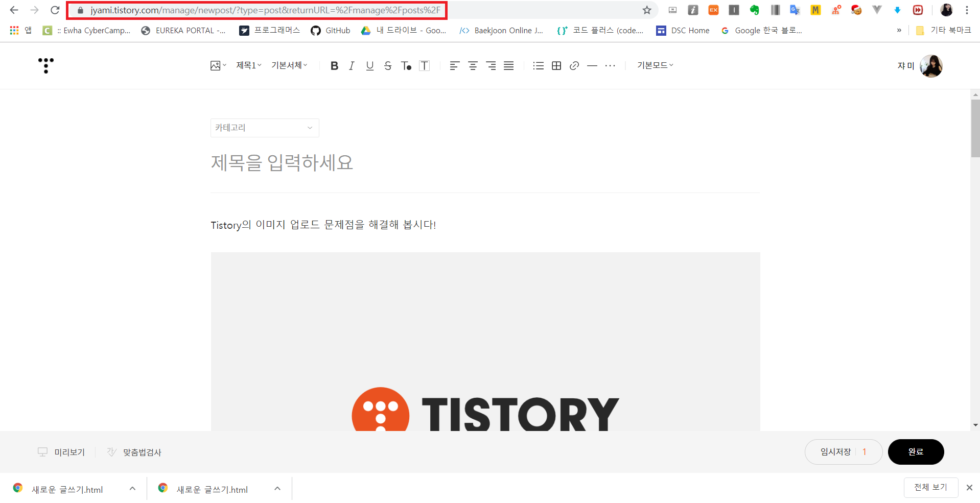Toggle underline formatting

[370, 66]
